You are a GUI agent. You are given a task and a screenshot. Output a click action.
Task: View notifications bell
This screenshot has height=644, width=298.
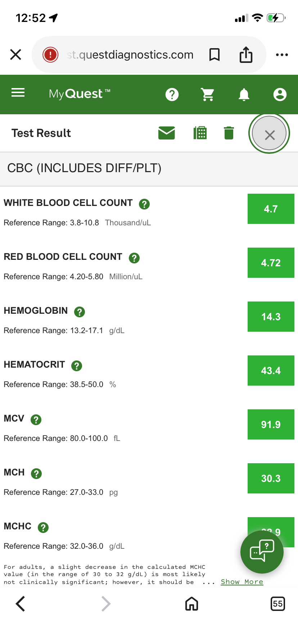point(244,95)
